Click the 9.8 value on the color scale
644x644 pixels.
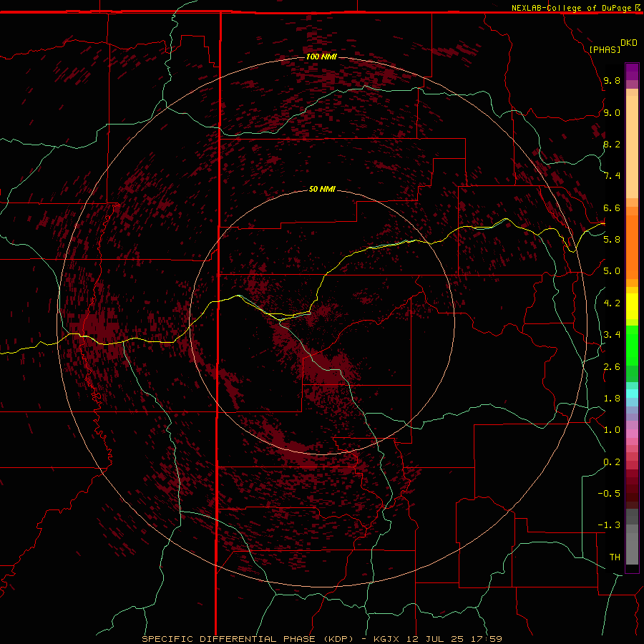612,80
